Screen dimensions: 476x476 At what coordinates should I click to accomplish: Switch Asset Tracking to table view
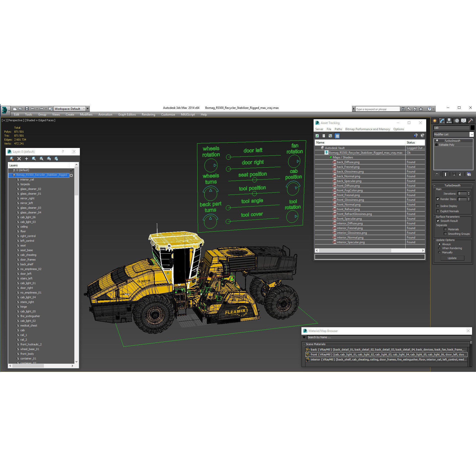coord(337,136)
